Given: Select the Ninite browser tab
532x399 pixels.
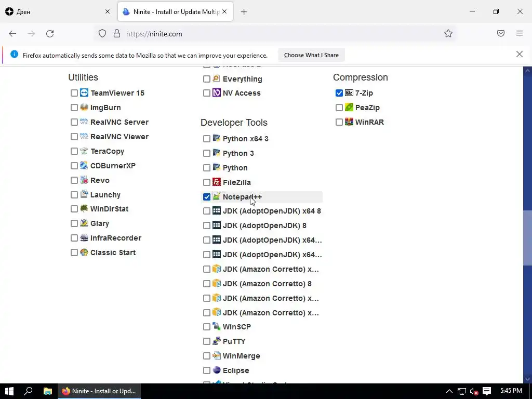Looking at the screenshot, I should [176, 11].
